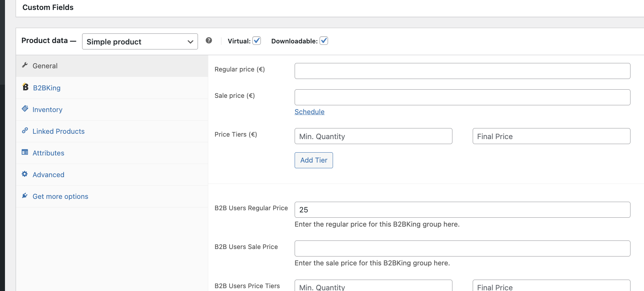Focus the Regular price (€) field
This screenshot has height=291, width=644.
point(462,71)
